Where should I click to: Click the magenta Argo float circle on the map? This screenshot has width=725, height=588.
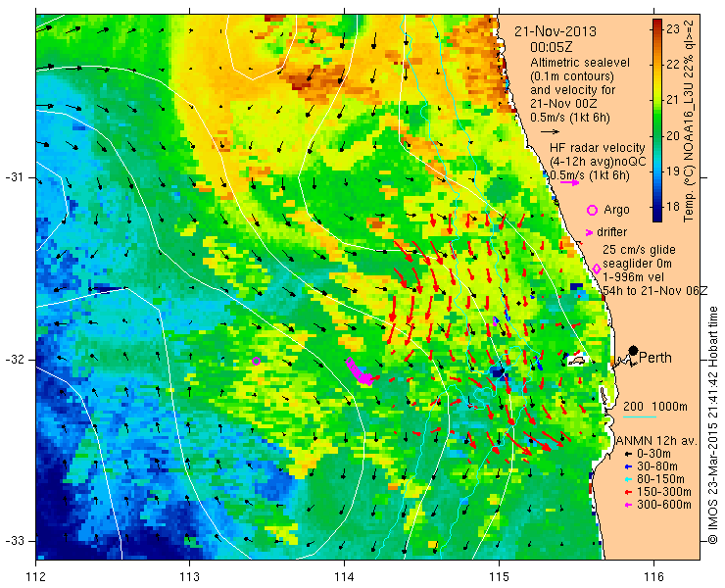point(256,361)
